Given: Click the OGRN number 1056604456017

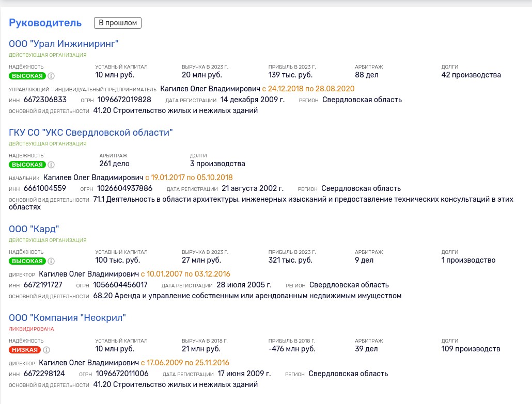Looking at the screenshot, I should (120, 285).
